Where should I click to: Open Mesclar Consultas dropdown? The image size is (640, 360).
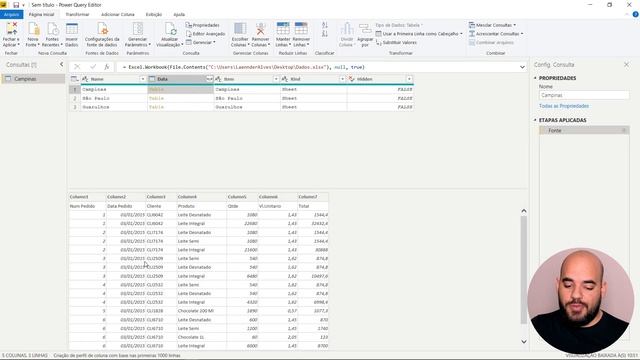(x=492, y=25)
